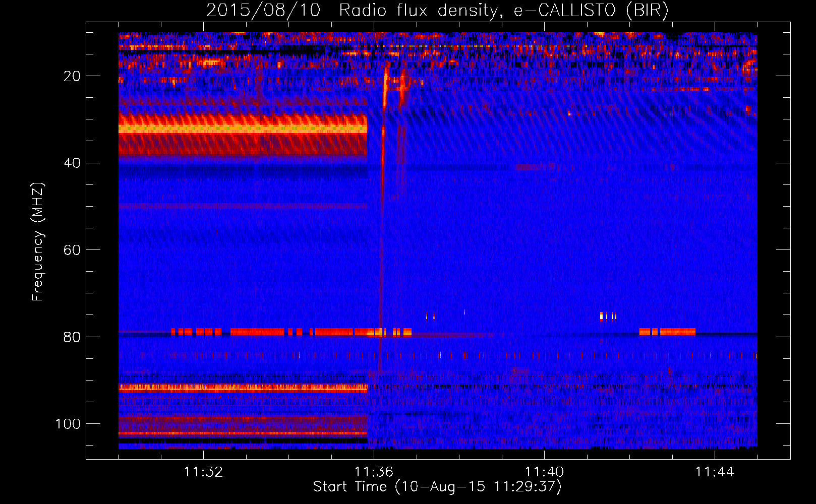Click the '11:40' time tick label
The width and height of the screenshot is (816, 504).
coord(544,472)
